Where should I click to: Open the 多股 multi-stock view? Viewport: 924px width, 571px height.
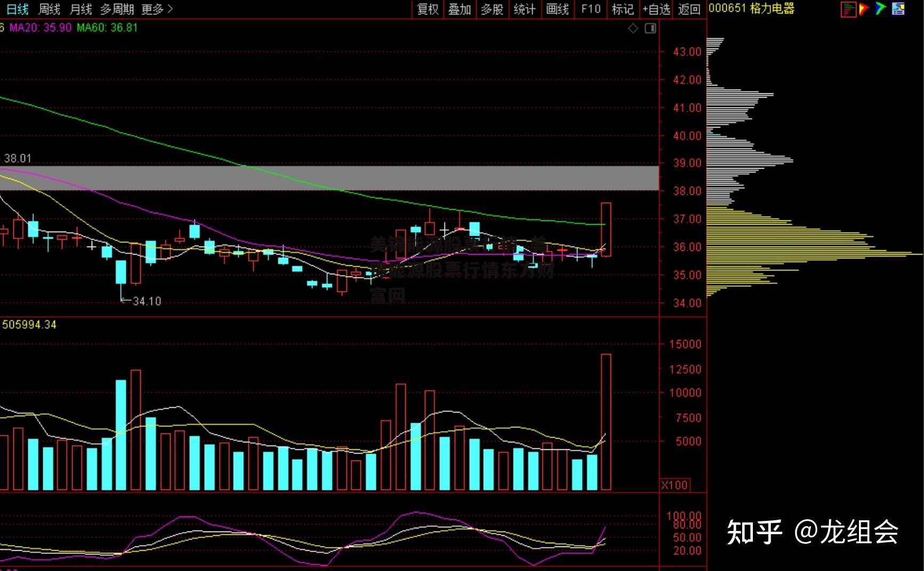tap(492, 9)
